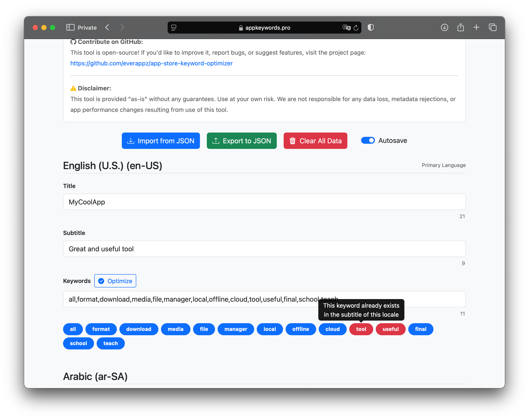
Task: Open the share sheet icon
Action: click(x=461, y=27)
